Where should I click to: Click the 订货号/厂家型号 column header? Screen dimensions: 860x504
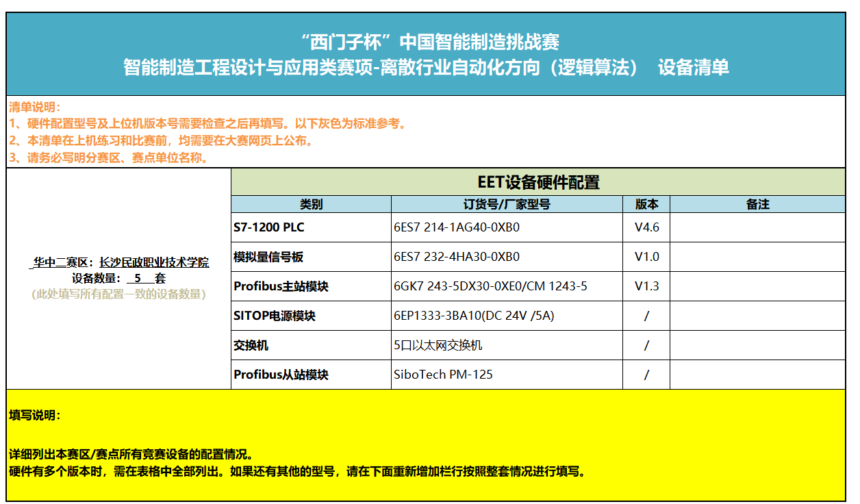pyautogui.click(x=507, y=204)
